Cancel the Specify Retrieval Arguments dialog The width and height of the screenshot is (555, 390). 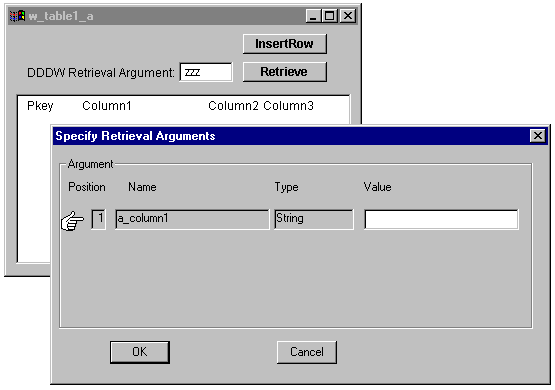click(x=307, y=352)
